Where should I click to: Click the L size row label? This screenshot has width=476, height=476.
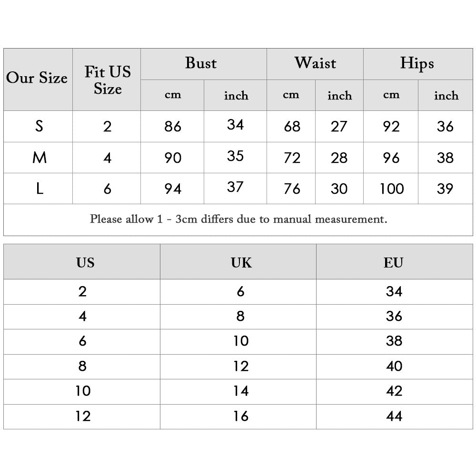(40, 189)
